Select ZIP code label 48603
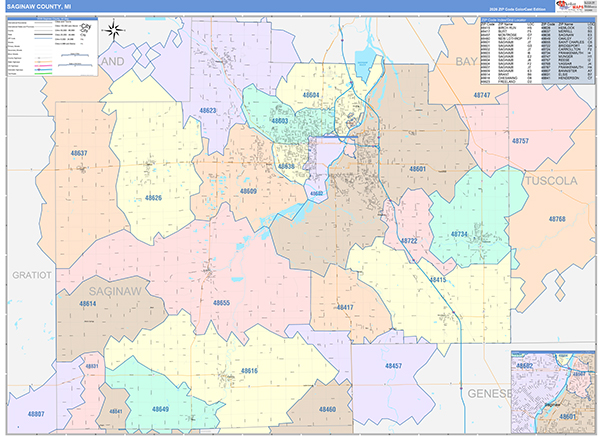 tap(280, 121)
